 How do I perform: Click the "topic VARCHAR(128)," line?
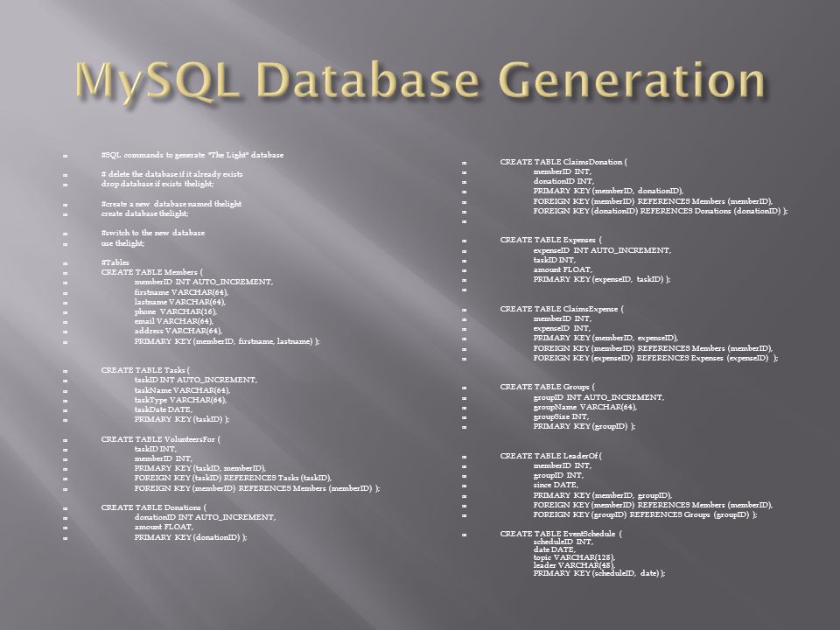click(x=574, y=557)
